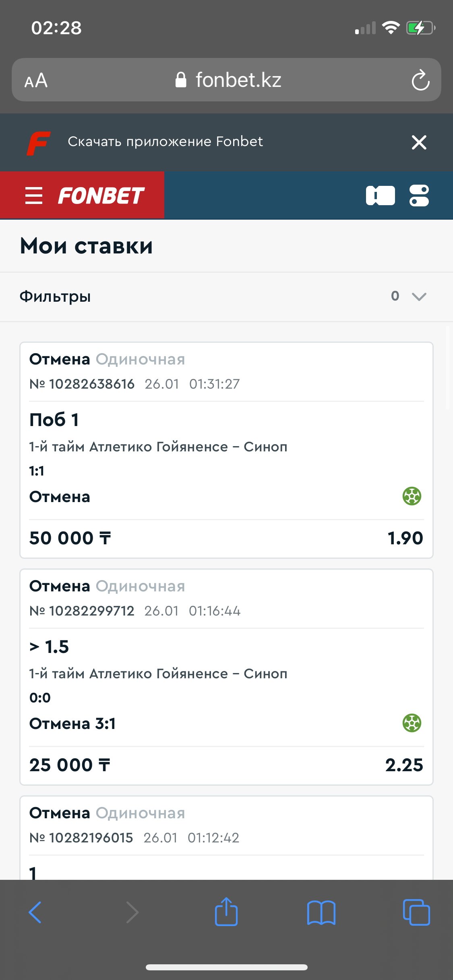Close the Fonbet app download banner

419,142
